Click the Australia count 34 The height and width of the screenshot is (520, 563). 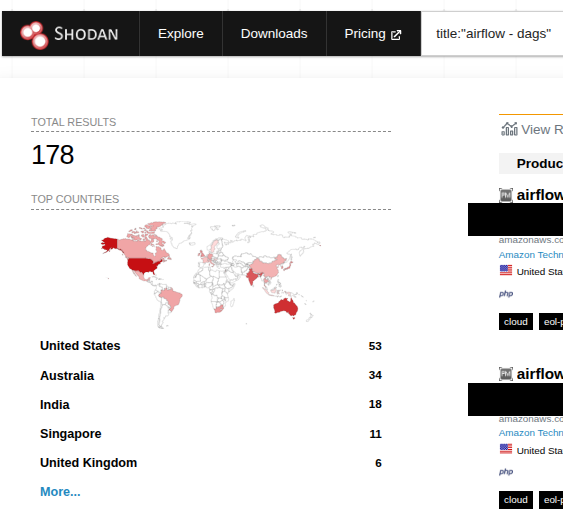point(375,375)
